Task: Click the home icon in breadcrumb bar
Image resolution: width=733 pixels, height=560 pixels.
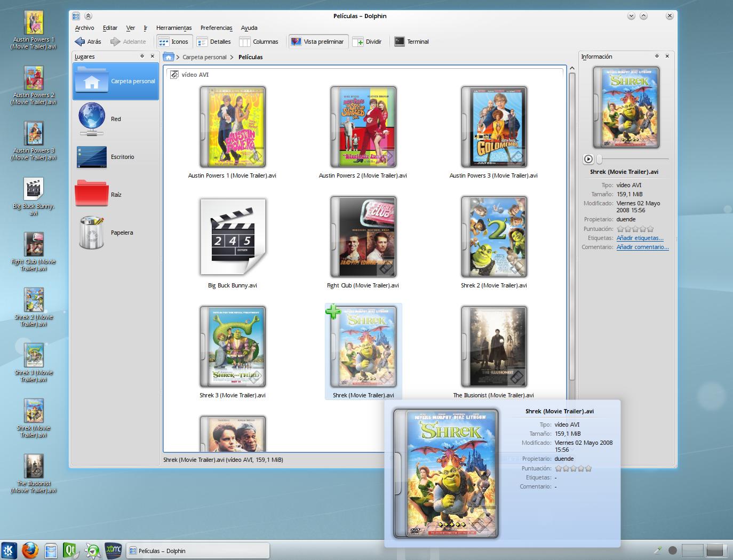Action: tap(169, 57)
